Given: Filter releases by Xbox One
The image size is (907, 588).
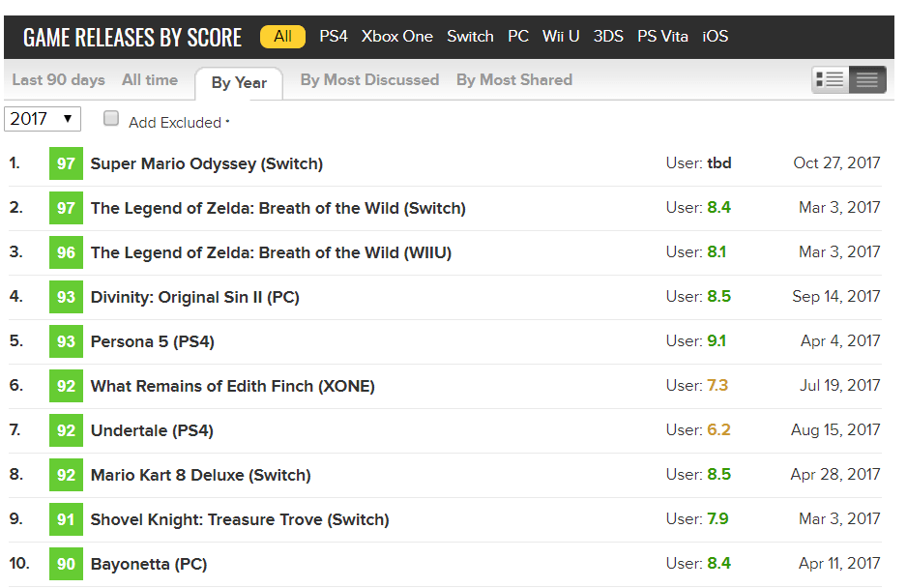Looking at the screenshot, I should pyautogui.click(x=397, y=37).
